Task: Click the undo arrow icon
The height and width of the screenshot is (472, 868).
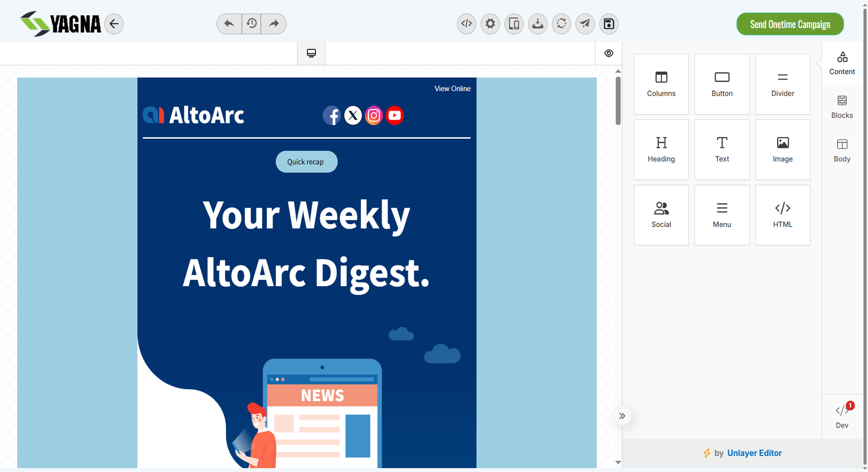Action: [229, 24]
